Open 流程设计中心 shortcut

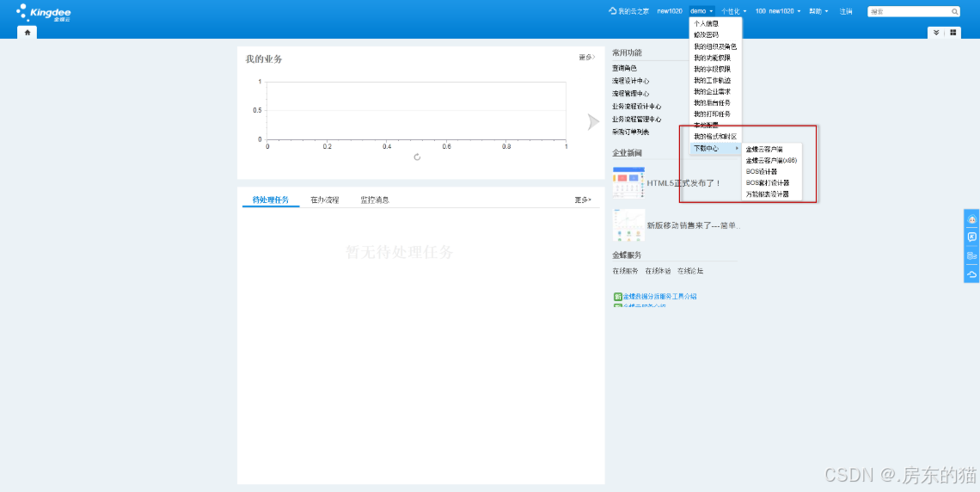(x=631, y=81)
